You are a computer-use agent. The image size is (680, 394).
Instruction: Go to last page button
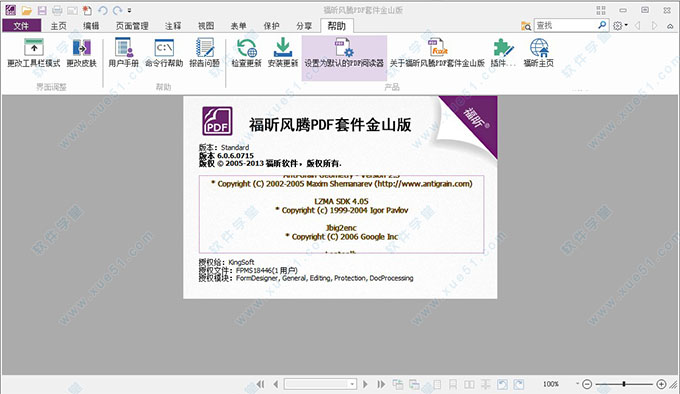[381, 384]
